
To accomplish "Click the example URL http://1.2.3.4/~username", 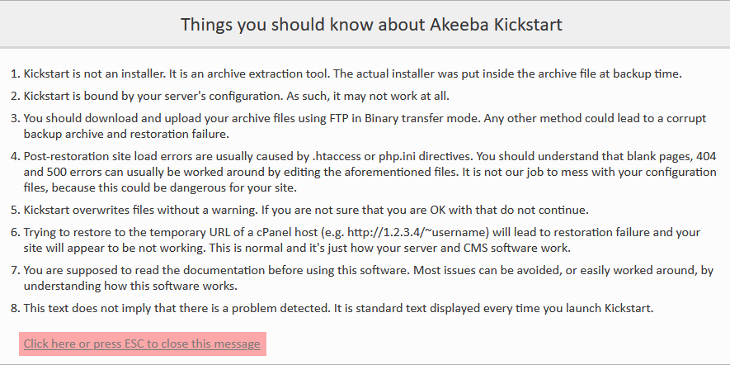I will pyautogui.click(x=415, y=232).
